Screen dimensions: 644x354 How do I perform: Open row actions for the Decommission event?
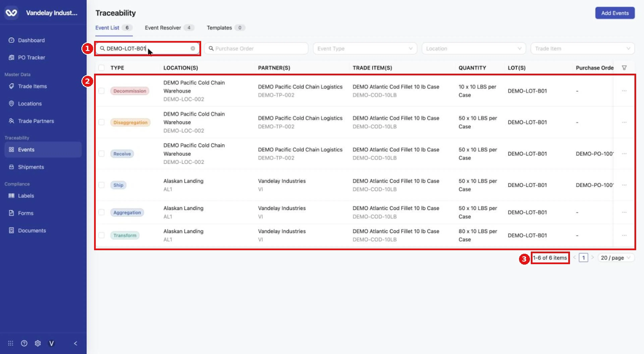click(624, 91)
